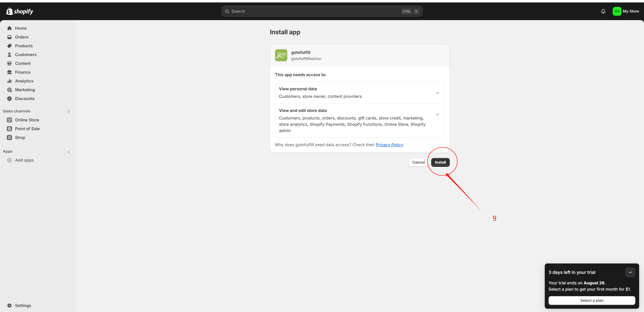Click the Add apps plus icon
The height and width of the screenshot is (312, 644).
pos(9,160)
